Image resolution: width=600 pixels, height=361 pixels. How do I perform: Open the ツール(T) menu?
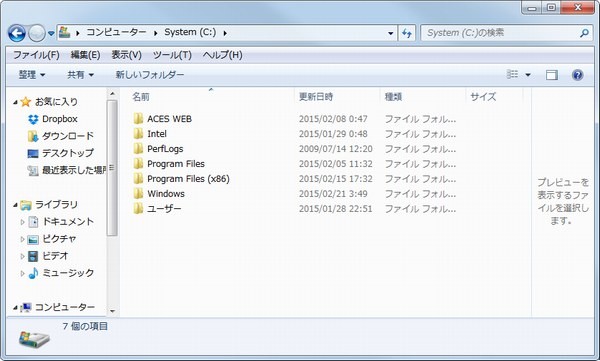pos(172,55)
